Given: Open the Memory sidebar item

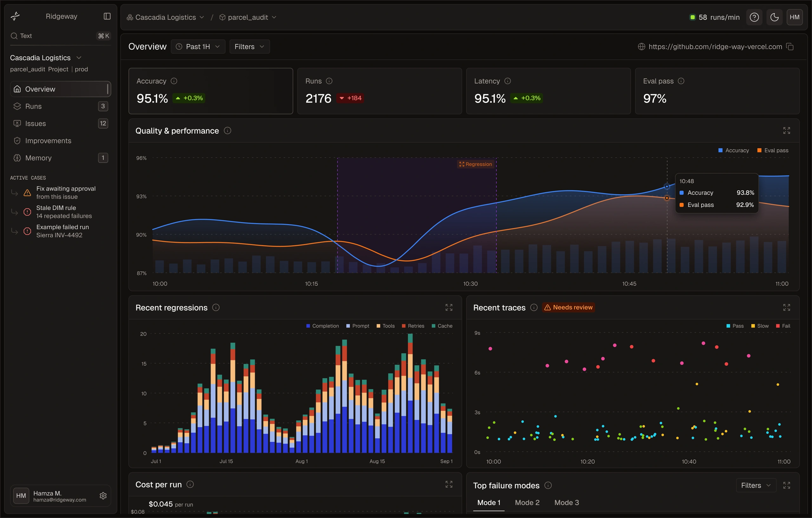Looking at the screenshot, I should [60, 158].
